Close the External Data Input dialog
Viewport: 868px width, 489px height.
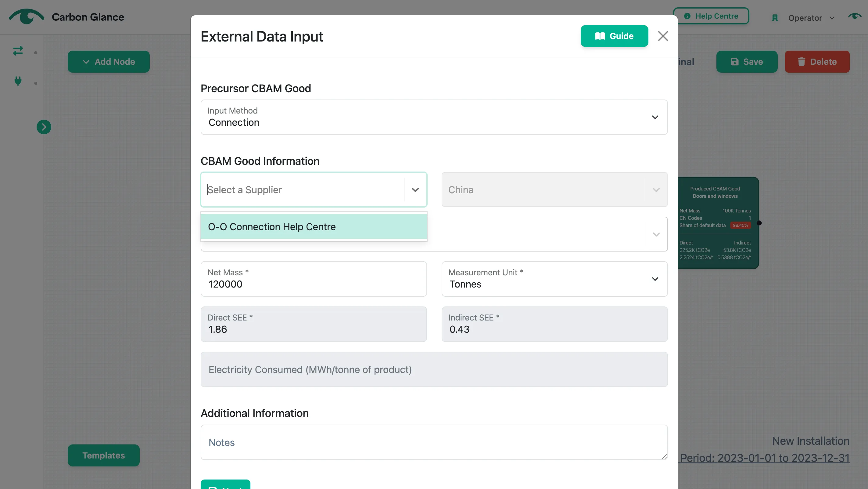(662, 36)
